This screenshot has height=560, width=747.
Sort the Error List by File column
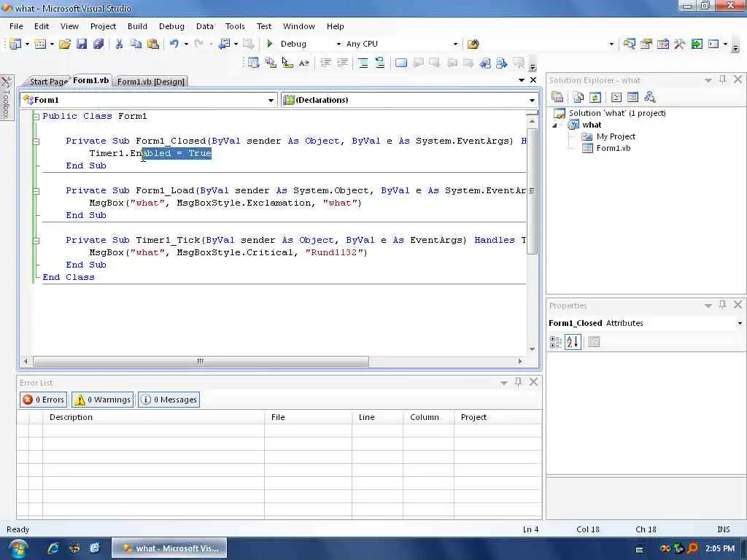(x=309, y=417)
